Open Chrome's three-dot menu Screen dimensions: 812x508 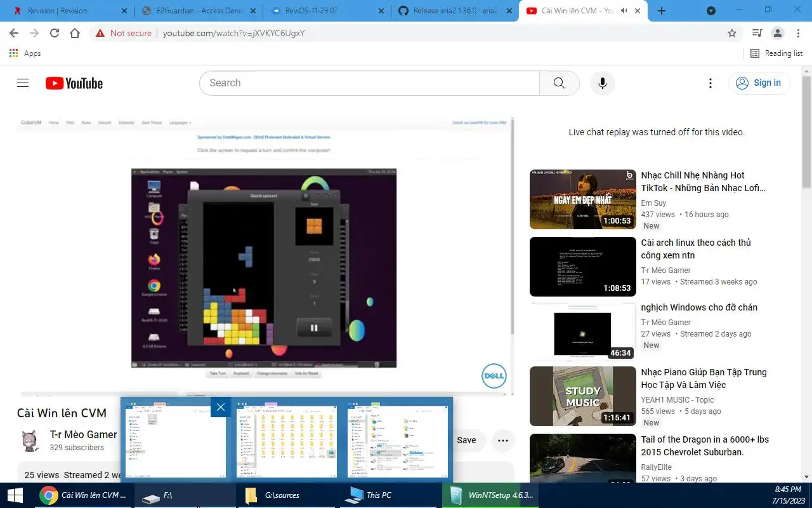coord(798,33)
